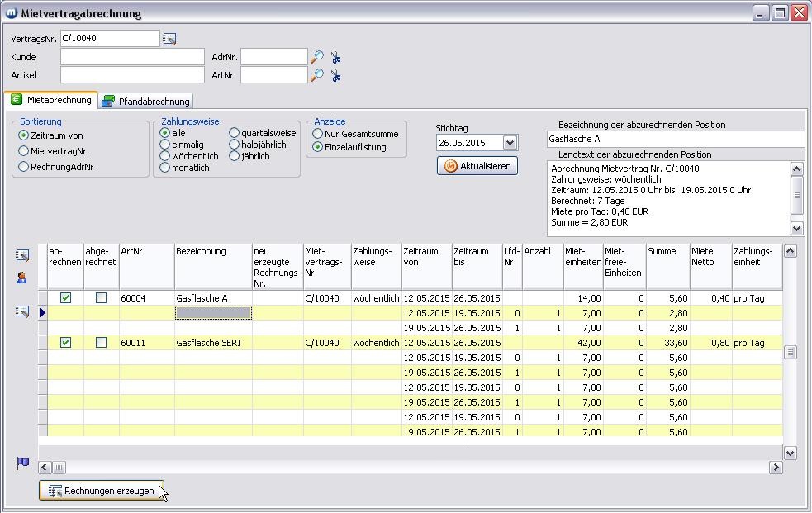Select Nur Gesamtsumme display option
The width and height of the screenshot is (812, 513).
(x=317, y=134)
